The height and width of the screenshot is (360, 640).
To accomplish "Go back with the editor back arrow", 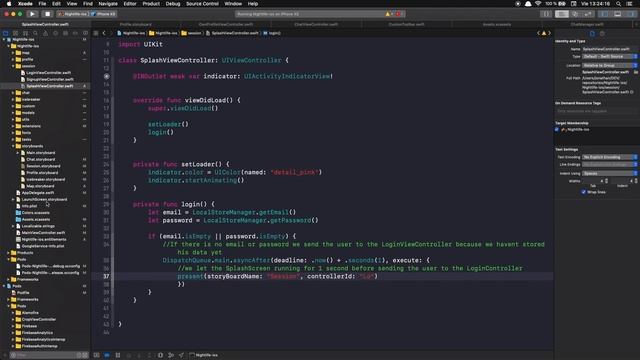I will (x=104, y=33).
